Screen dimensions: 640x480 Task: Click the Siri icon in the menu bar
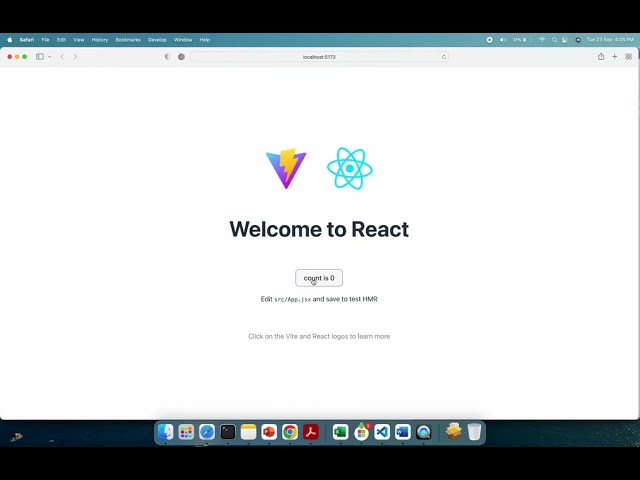(x=578, y=40)
